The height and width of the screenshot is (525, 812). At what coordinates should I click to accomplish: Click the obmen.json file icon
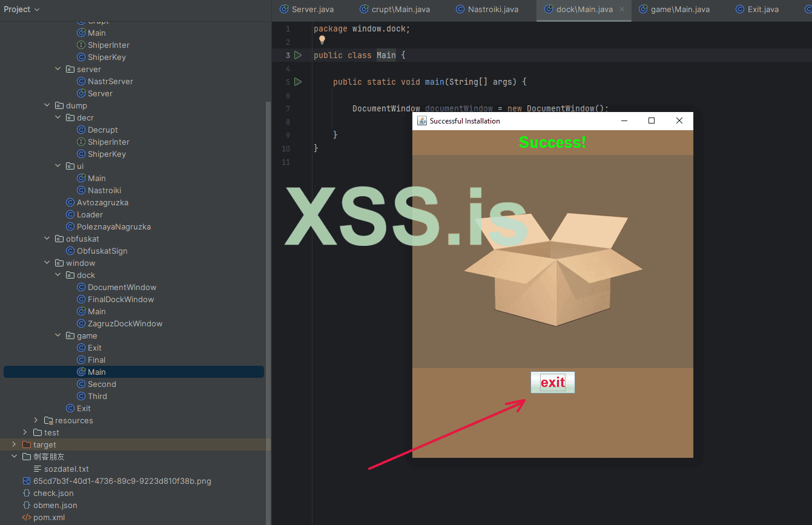click(x=26, y=505)
